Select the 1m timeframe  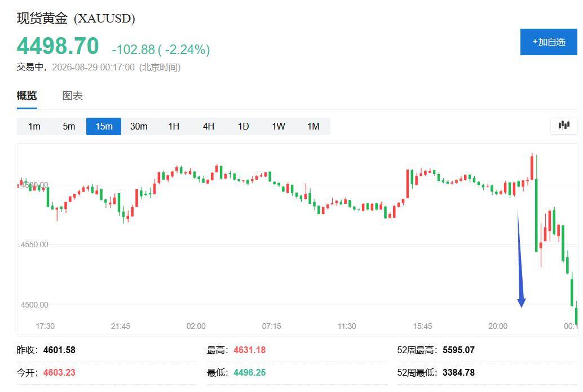34,126
